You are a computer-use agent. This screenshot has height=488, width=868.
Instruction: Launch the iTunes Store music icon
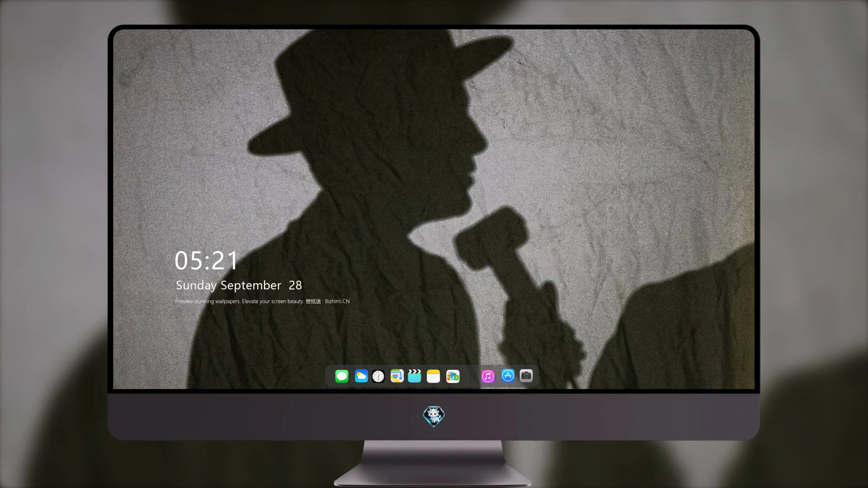point(488,376)
